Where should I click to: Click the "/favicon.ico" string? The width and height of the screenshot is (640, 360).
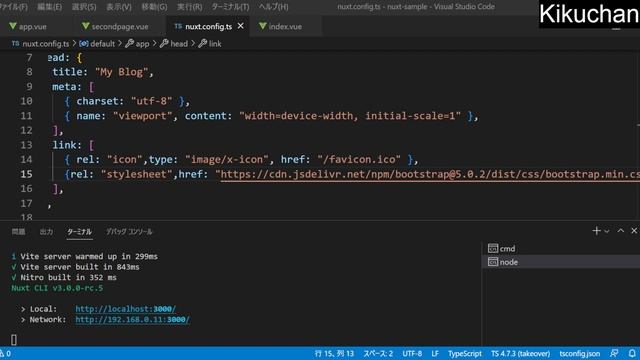coord(359,160)
